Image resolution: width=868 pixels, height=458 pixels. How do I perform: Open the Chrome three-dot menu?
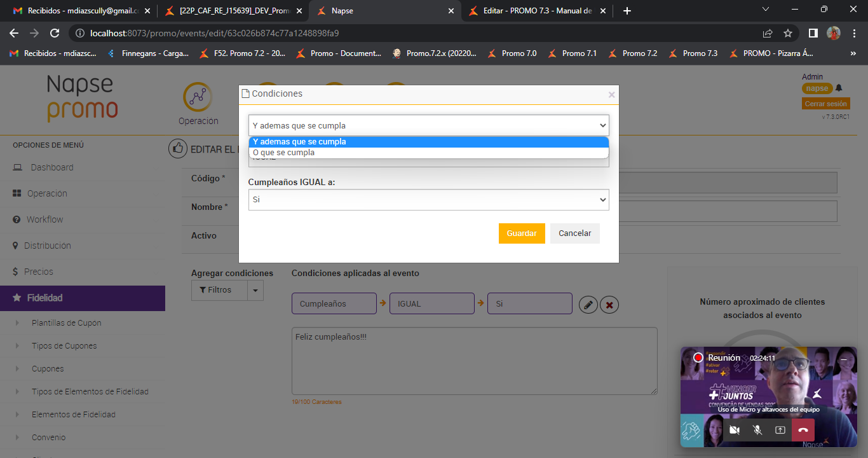[x=853, y=33]
